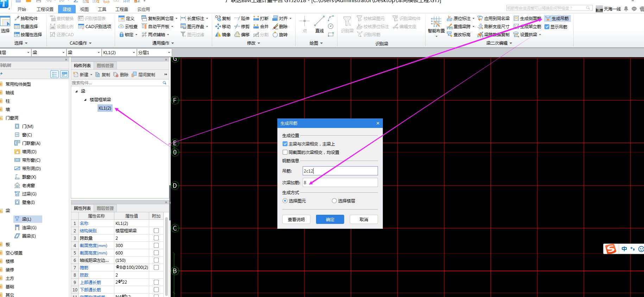Click the 按属性选择 (select by property) tool
Screen dimensions: 644x297
(x=28, y=34)
